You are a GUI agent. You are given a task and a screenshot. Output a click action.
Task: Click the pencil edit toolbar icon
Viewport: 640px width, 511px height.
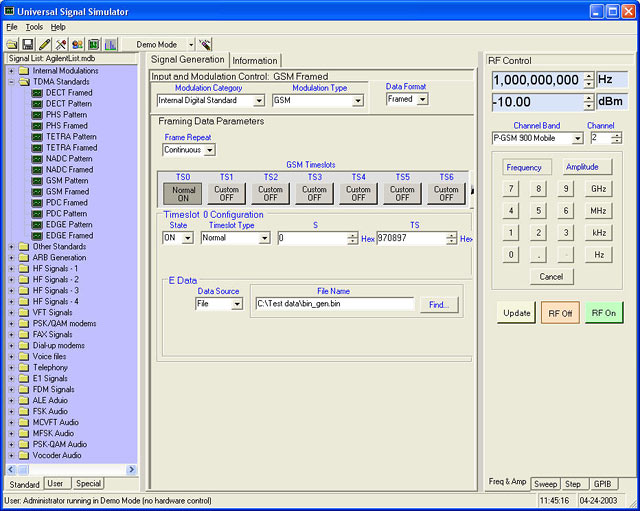click(44, 45)
